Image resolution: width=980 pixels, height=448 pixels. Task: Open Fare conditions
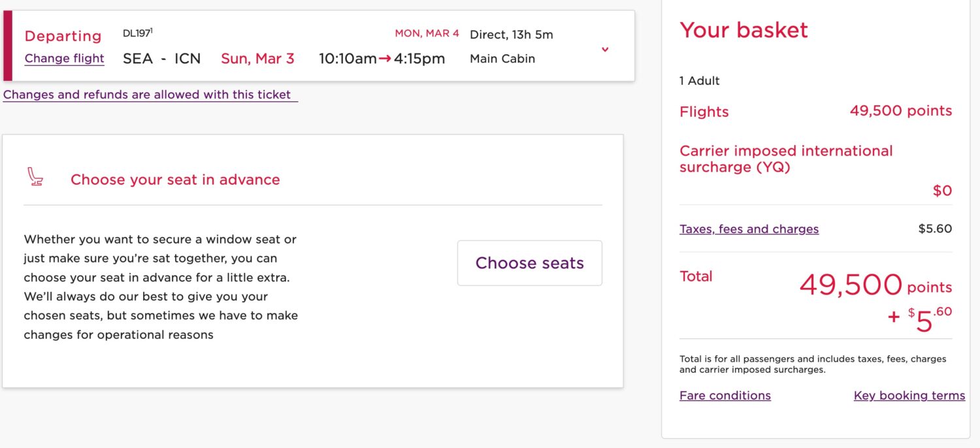coord(725,395)
